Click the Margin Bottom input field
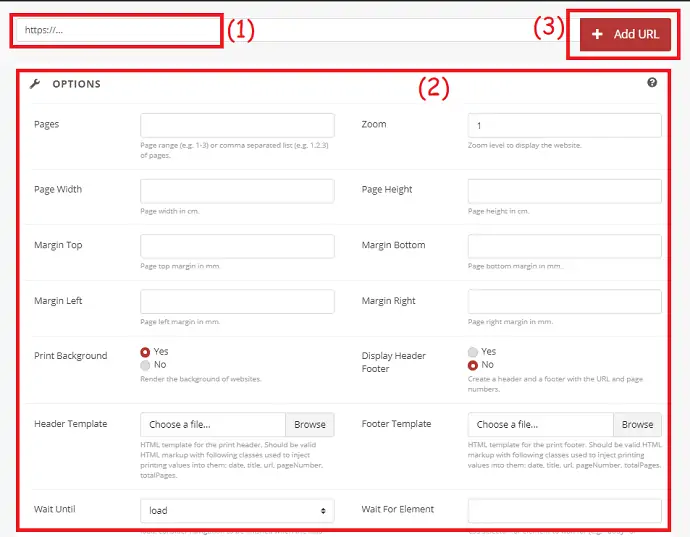Screen dimensions: 690x537 tap(564, 246)
